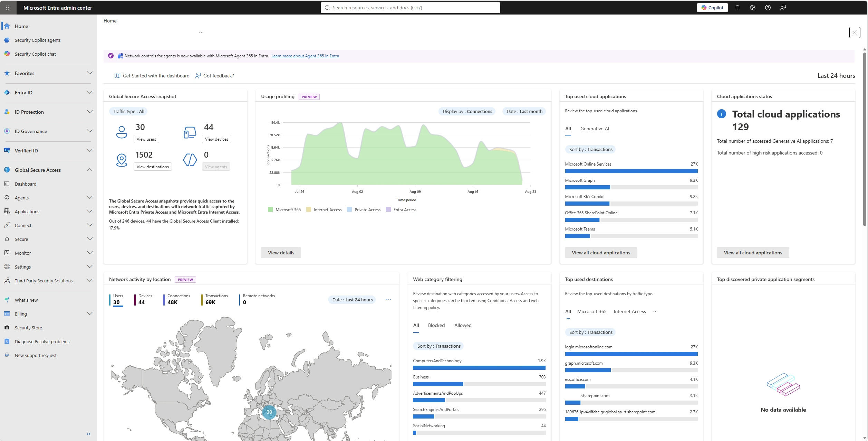Click the Global Secure Access globe icon

click(7, 170)
